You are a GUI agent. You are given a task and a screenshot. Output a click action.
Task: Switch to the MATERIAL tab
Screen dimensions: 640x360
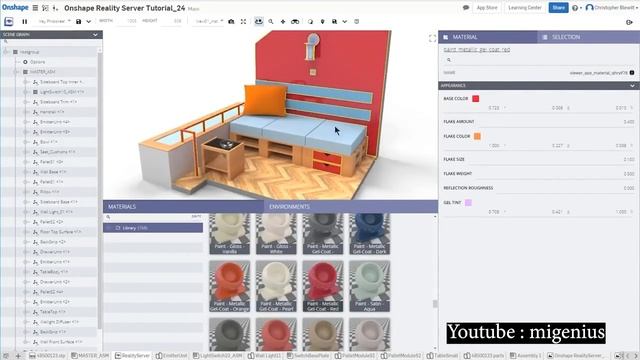488,37
